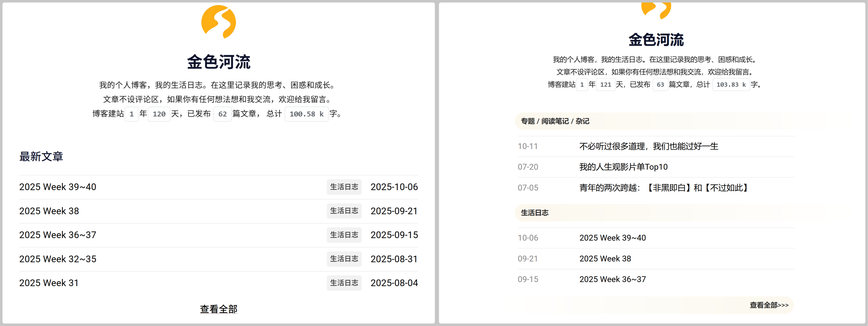
Task: Click the "1" year badge on the left page
Action: point(131,114)
